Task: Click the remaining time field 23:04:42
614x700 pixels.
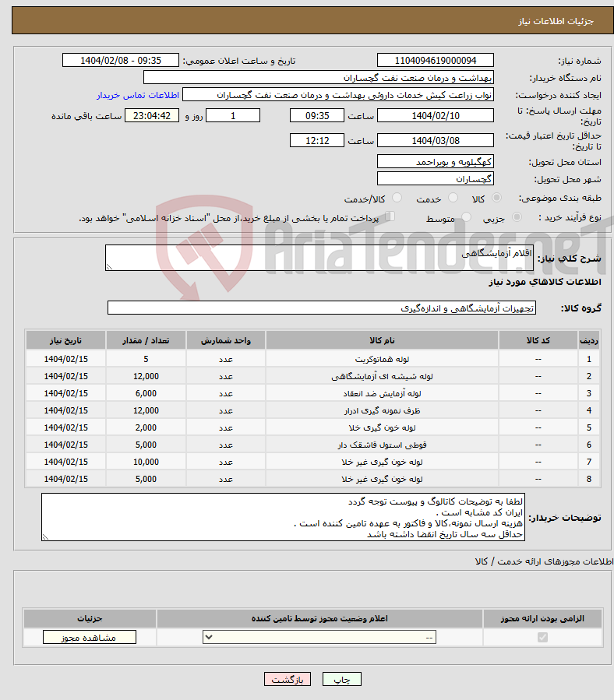Action: pyautogui.click(x=152, y=115)
